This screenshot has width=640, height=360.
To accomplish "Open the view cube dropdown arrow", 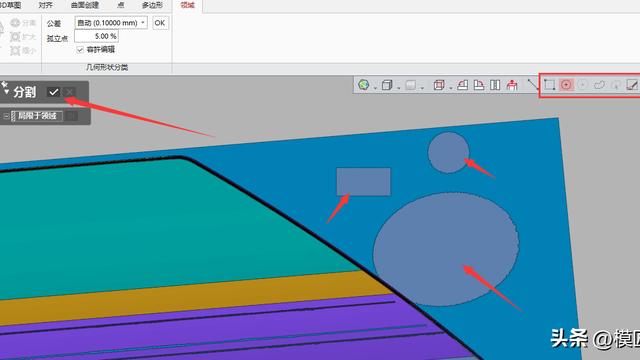I will click(398, 87).
